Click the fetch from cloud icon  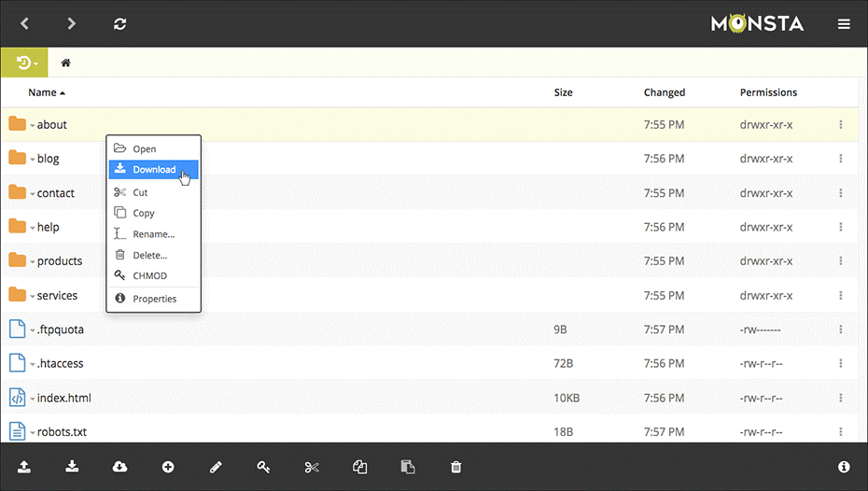point(119,467)
